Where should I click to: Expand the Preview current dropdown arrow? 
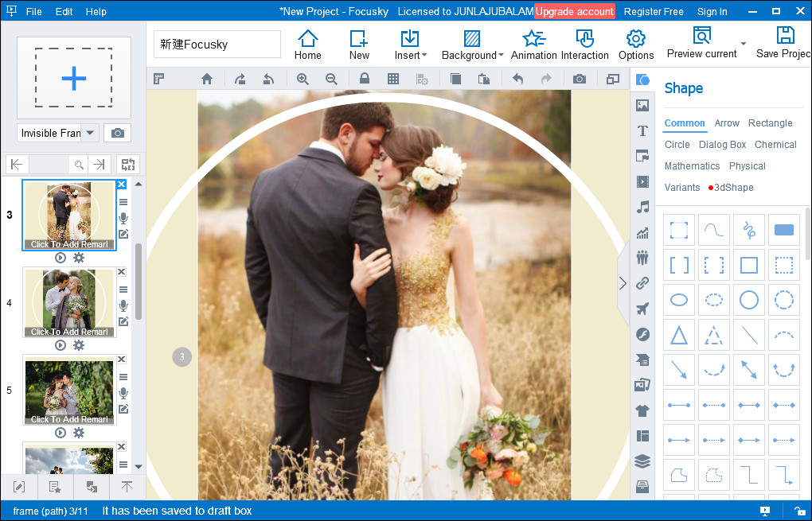click(x=744, y=44)
